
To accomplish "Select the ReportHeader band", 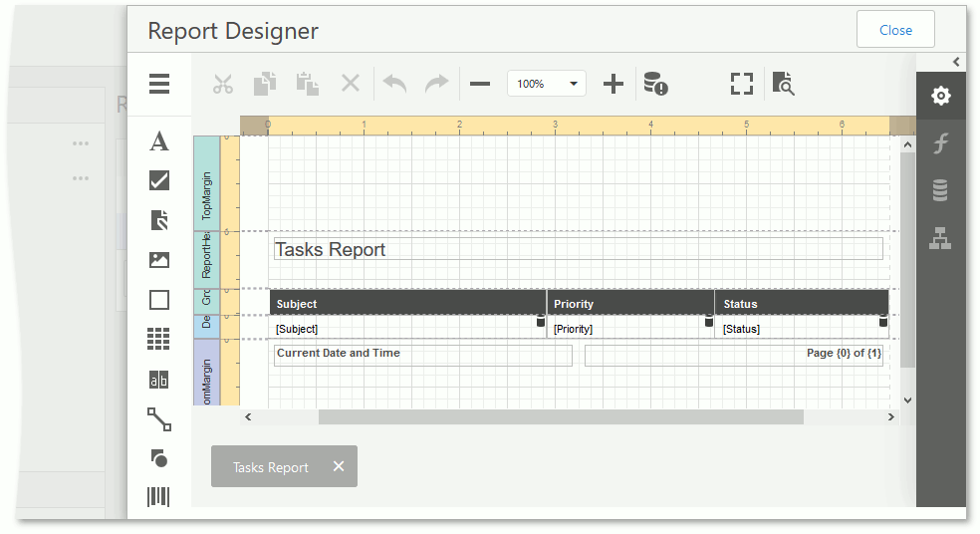I will (x=206, y=260).
